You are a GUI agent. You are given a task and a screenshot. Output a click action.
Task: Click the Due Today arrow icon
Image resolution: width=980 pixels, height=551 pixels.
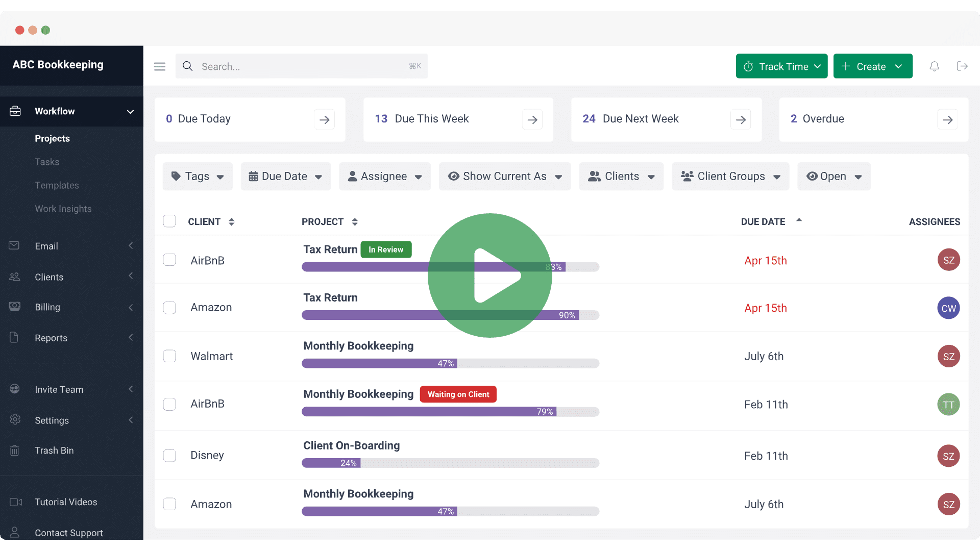[x=324, y=120]
